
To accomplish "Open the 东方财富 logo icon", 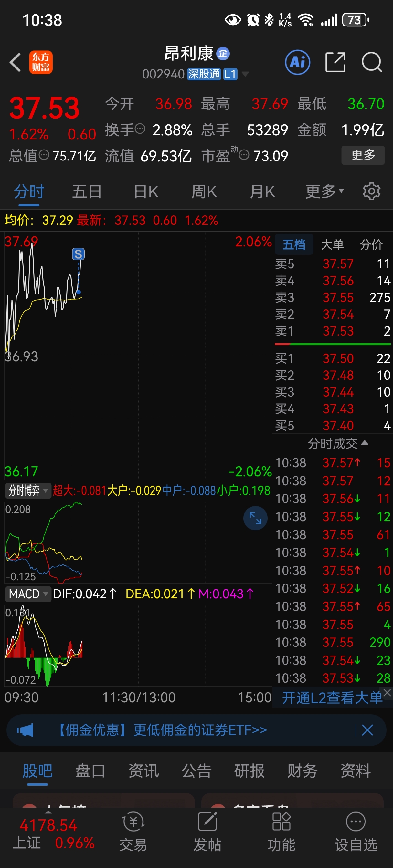I will pos(41,62).
